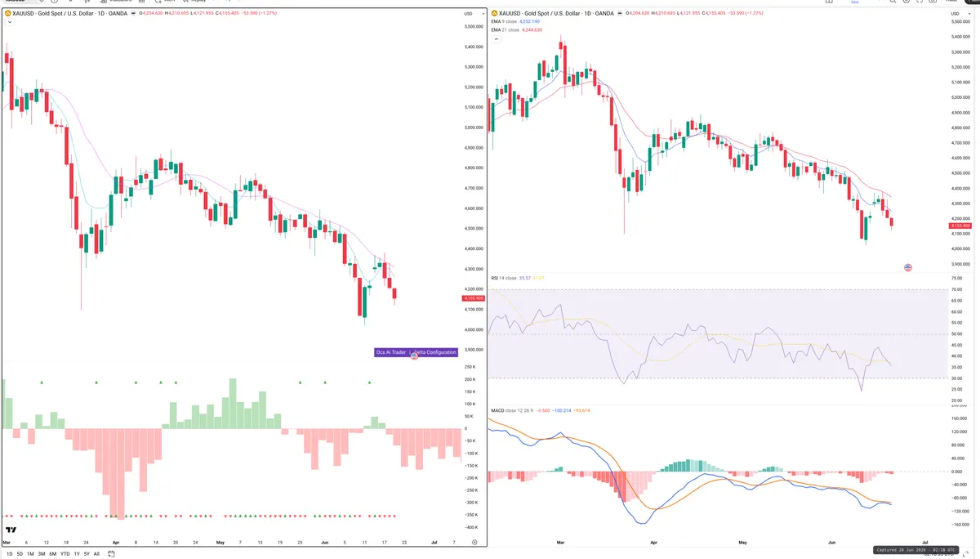Screen dimensions: 980x559
Task: Select the 5Y time range
Action: pos(87,554)
